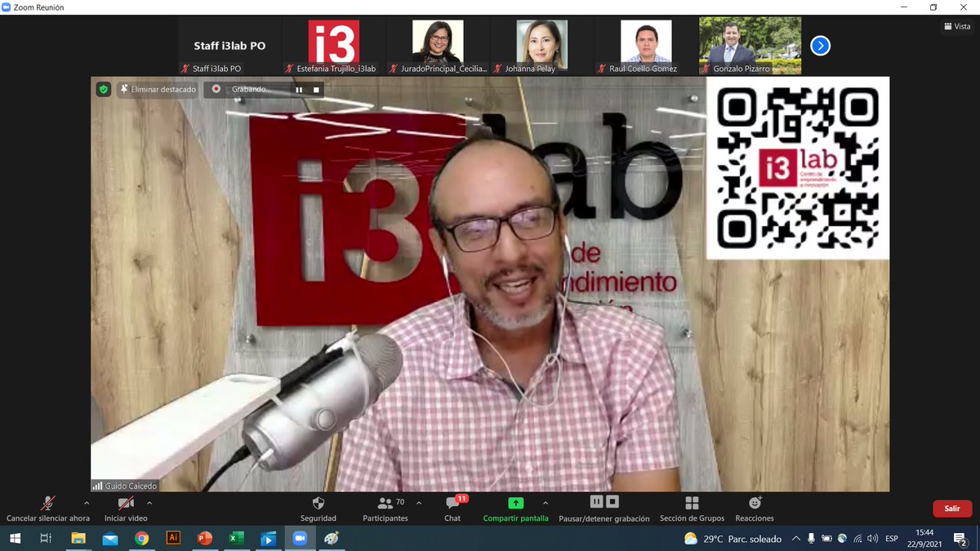Open clock showing 15:44
Image resolution: width=980 pixels, height=551 pixels.
pos(926,539)
